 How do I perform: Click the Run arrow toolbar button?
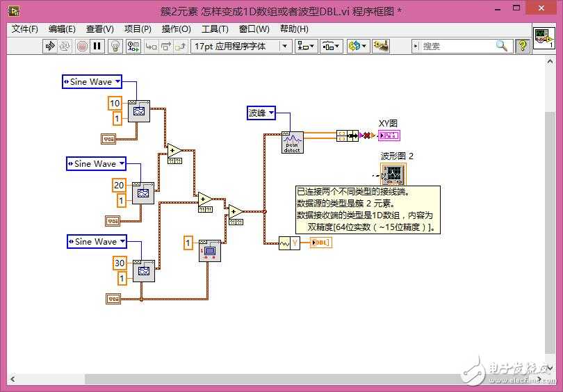pyautogui.click(x=50, y=47)
